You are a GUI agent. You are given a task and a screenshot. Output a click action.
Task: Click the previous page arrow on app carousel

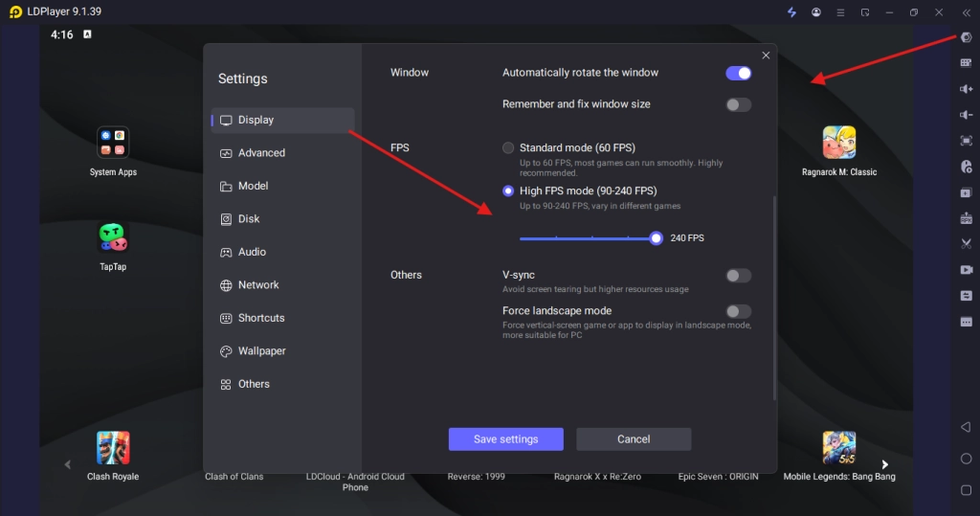click(x=68, y=464)
